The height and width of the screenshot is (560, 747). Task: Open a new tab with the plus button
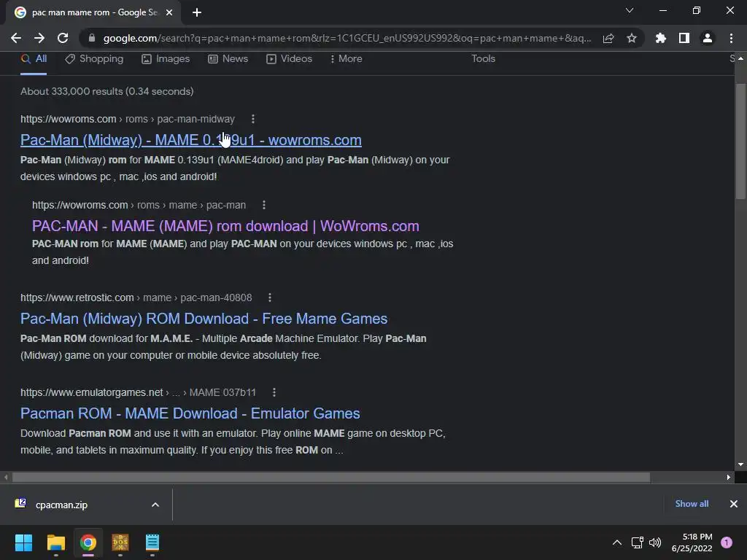coord(197,12)
